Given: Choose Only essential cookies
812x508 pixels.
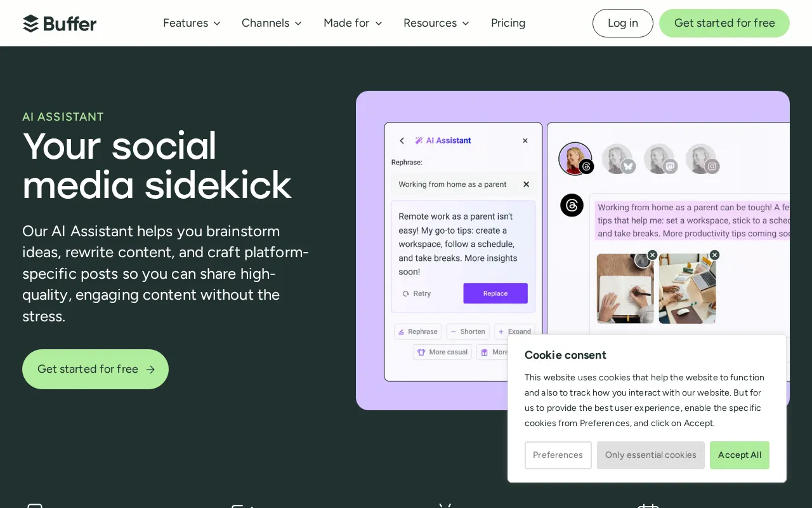Looking at the screenshot, I should click(x=651, y=455).
